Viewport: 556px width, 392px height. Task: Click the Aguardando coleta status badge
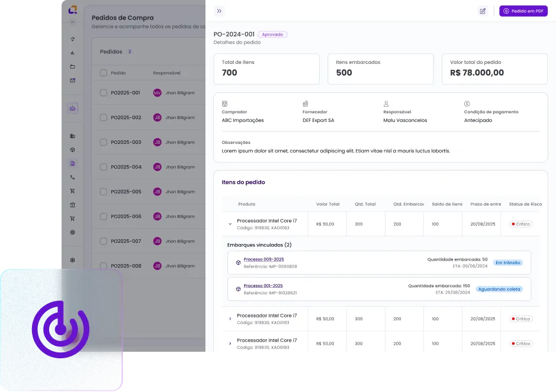tap(499, 289)
